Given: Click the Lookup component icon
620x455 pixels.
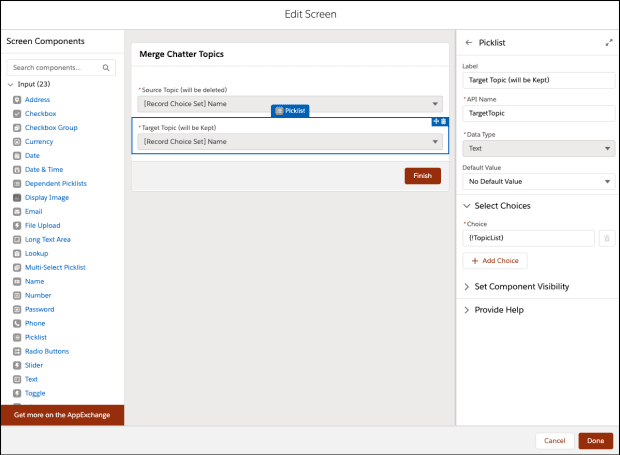Looking at the screenshot, I should coord(17,253).
